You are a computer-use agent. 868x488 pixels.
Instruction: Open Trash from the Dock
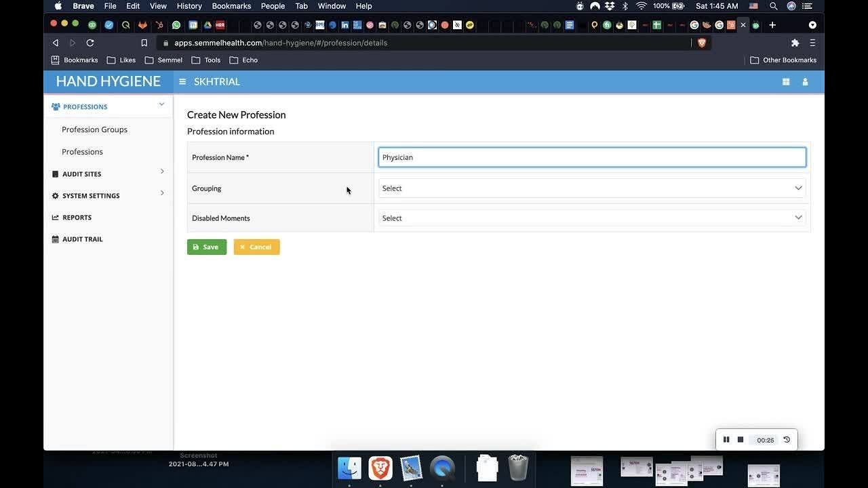coord(518,467)
